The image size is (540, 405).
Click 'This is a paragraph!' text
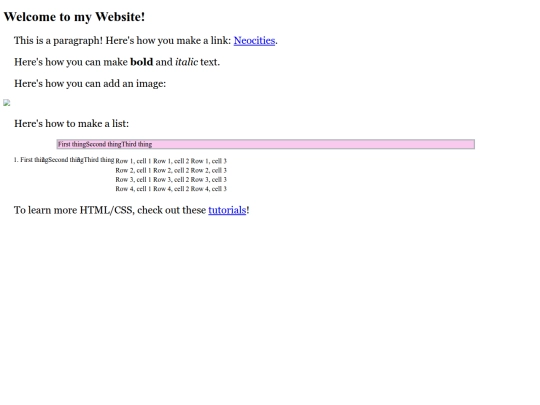[58, 41]
